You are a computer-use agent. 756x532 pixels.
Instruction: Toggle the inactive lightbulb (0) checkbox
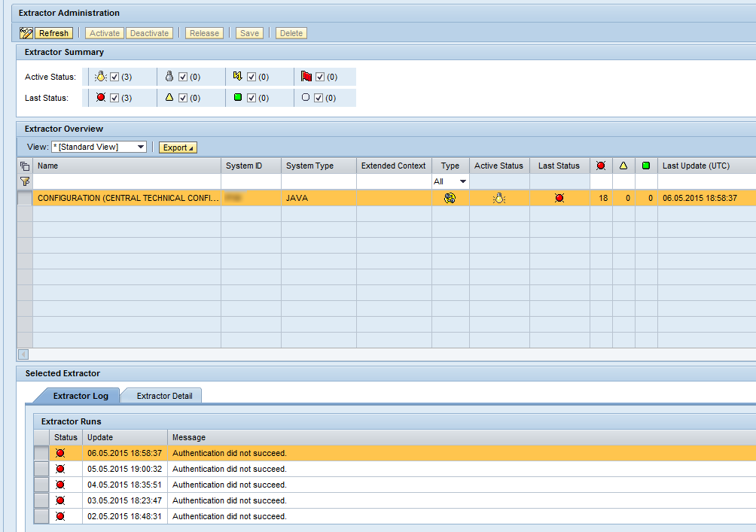click(183, 77)
